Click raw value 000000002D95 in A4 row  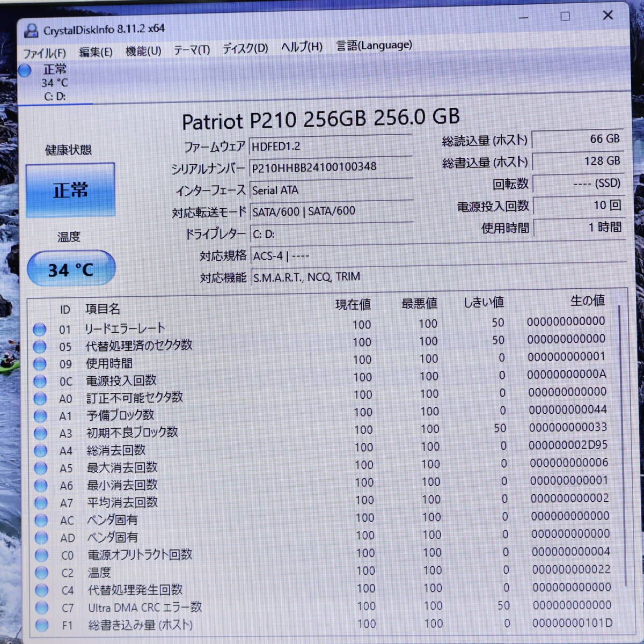click(568, 445)
